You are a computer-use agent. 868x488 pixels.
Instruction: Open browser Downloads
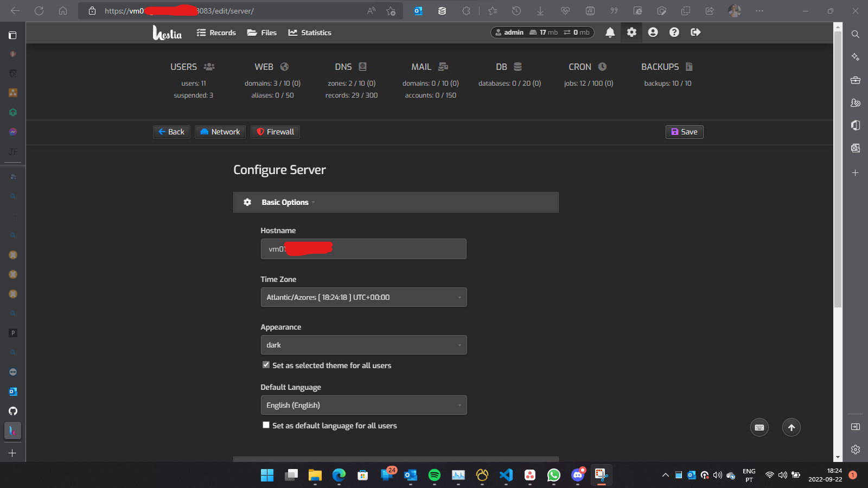point(540,11)
